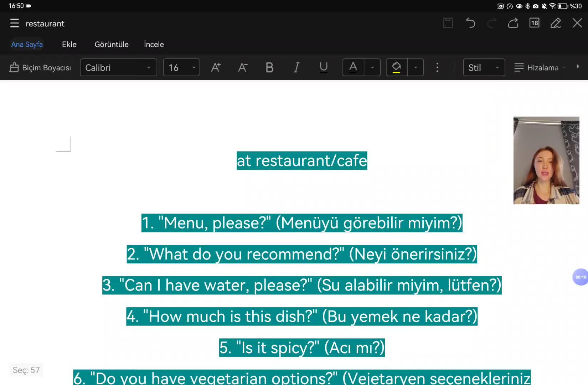Open the Hizalama alignment menu
This screenshot has height=385, width=588.
(x=540, y=67)
